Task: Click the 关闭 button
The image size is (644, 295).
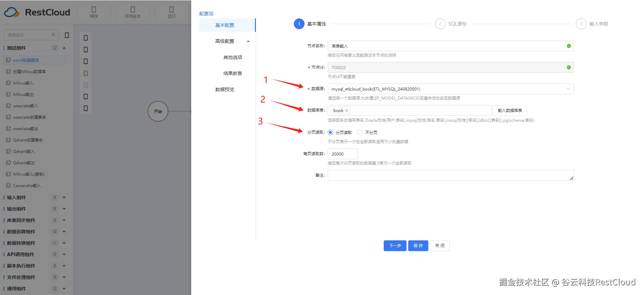Action: tap(440, 246)
